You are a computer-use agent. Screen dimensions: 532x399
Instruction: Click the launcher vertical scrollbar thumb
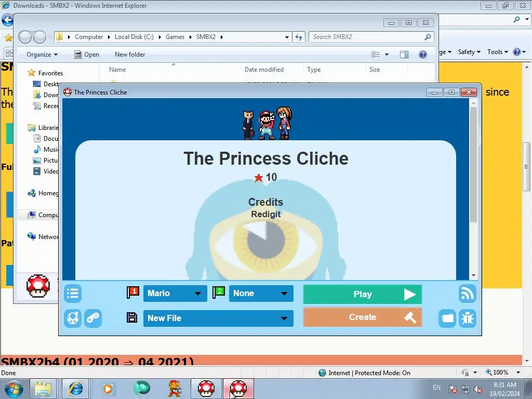(474, 165)
